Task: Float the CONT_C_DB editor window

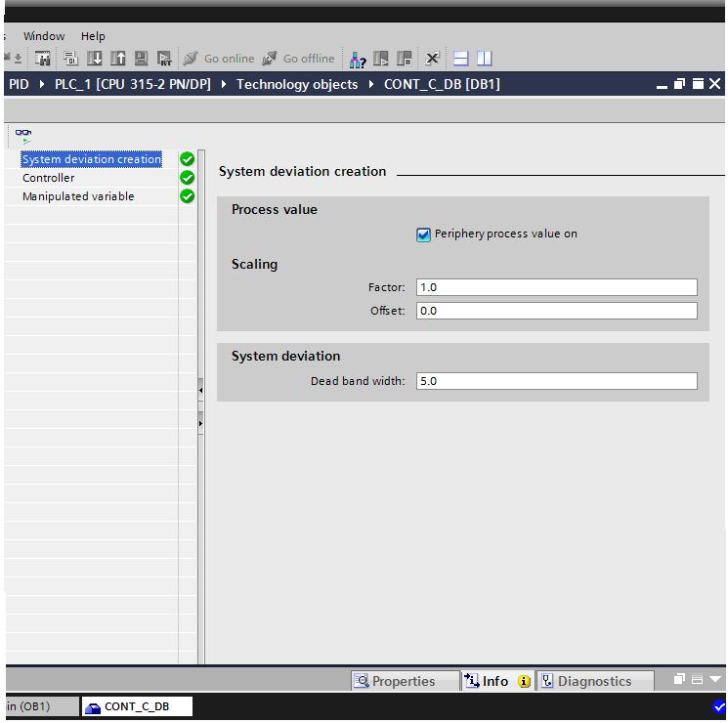Action: click(679, 84)
